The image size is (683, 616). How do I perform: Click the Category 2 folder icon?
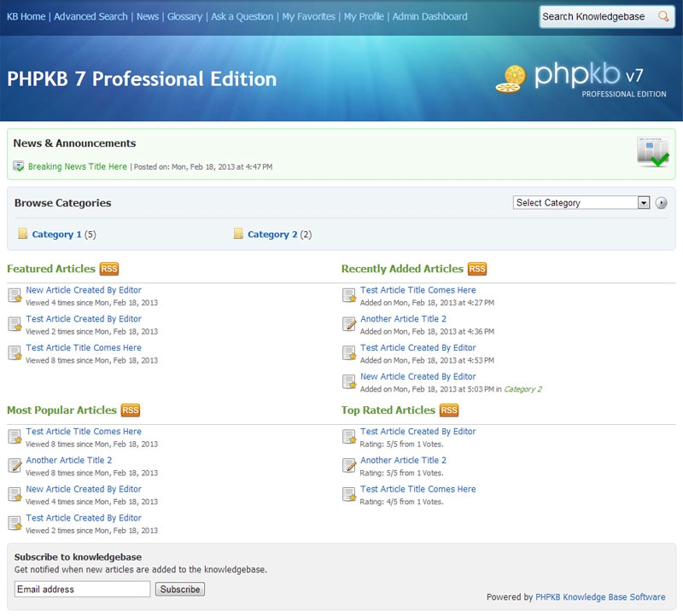[x=238, y=232]
